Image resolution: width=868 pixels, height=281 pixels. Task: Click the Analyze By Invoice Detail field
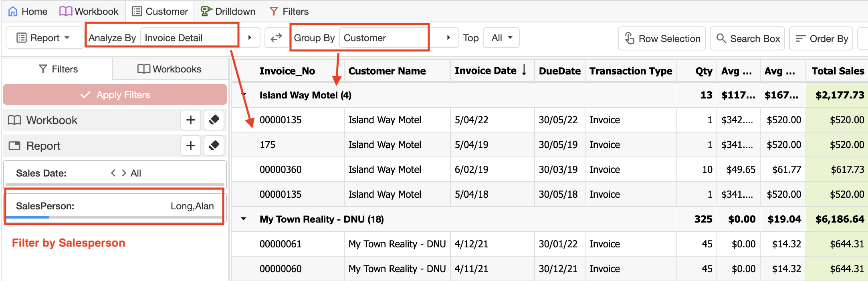coord(190,38)
